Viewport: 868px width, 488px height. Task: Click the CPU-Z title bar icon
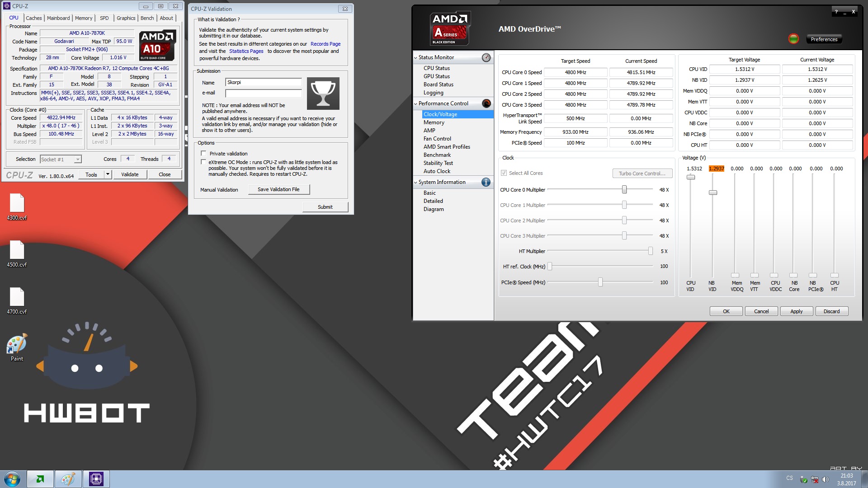[x=7, y=6]
